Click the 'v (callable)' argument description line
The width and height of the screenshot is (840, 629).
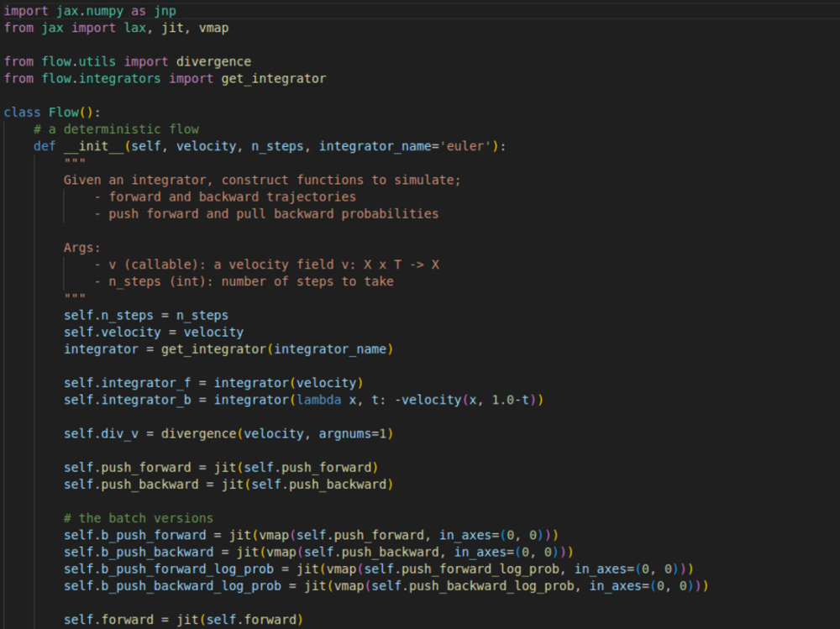pos(266,265)
